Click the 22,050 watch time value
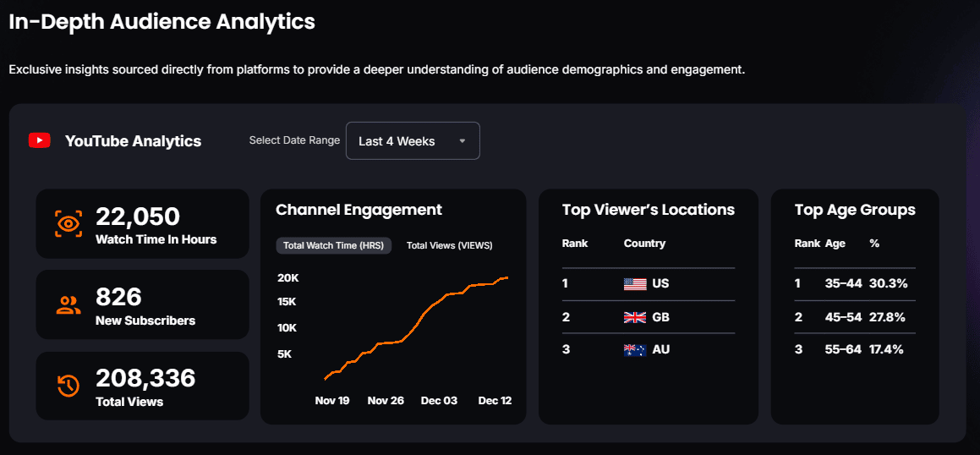The image size is (980, 455). pos(138,217)
